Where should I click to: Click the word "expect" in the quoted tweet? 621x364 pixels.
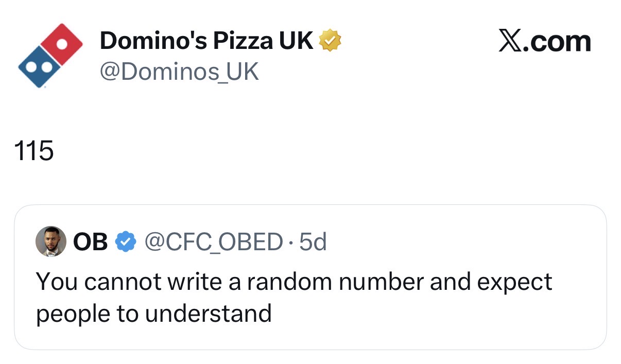click(515, 283)
